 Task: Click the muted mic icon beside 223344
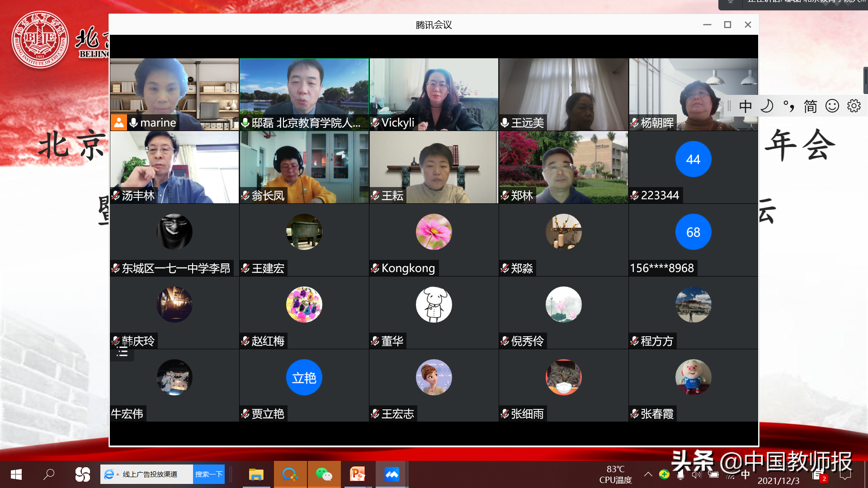coord(635,195)
